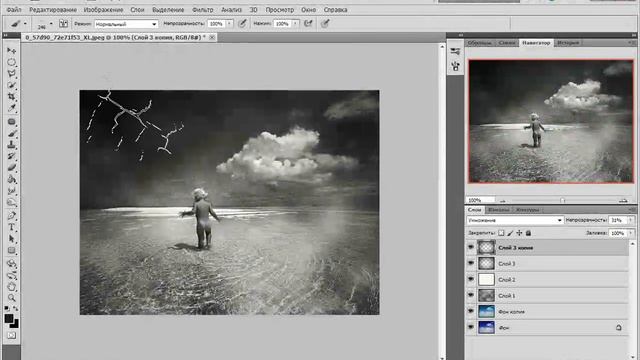This screenshot has width=640, height=360.
Task: Switch to the 'Образцы' panel tab
Action: (480, 42)
